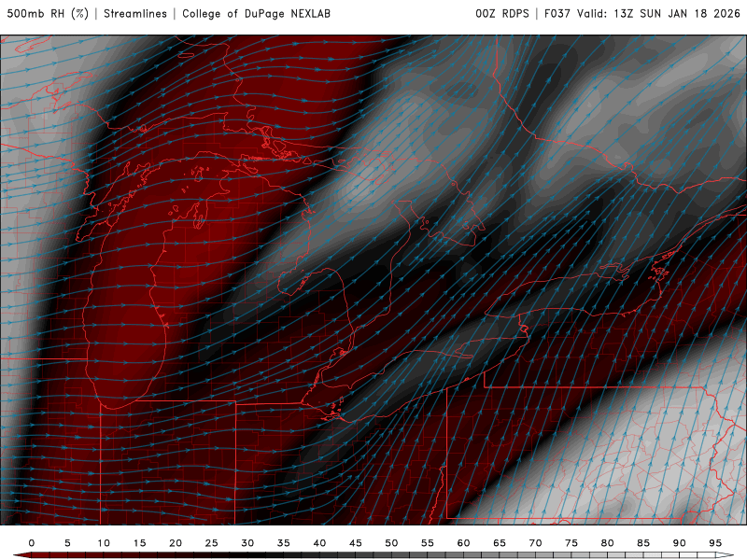Screen dimensions: 747x560
Task: Click the 70 label on colorbar
Action: click(x=535, y=543)
